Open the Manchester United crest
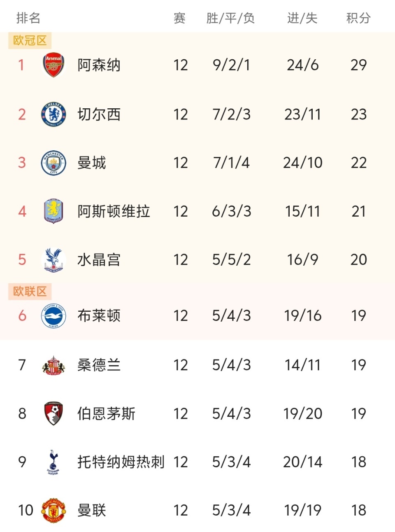The image size is (395, 532). (53, 511)
